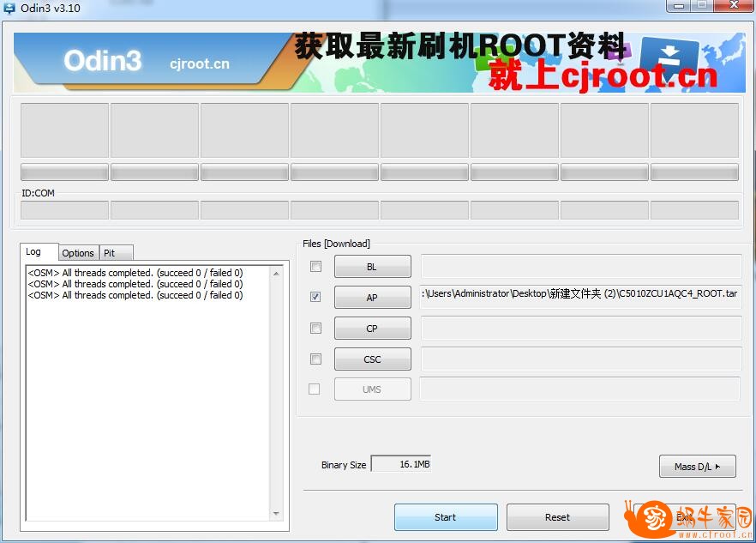Screen dimensions: 756x543
Task: Select a CSC file using CSC button
Action: (373, 359)
